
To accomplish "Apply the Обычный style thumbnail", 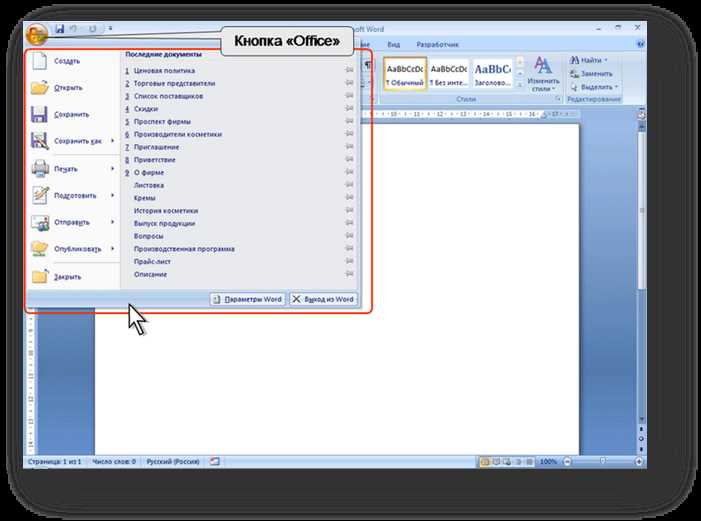I will pos(405,74).
